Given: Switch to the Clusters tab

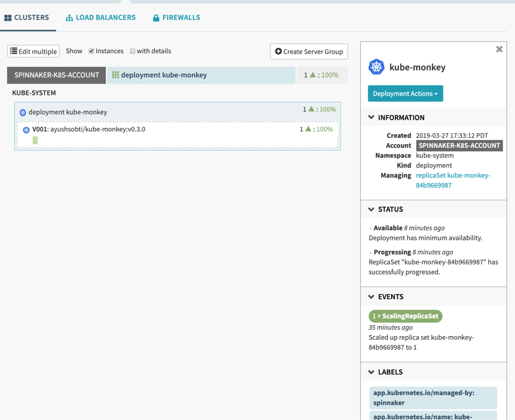Looking at the screenshot, I should pos(27,18).
